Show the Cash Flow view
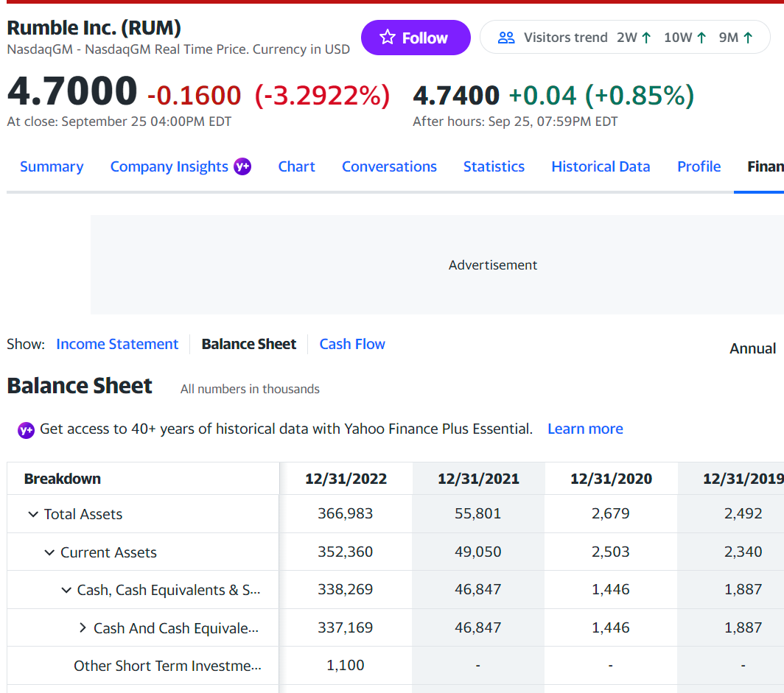 pos(352,344)
